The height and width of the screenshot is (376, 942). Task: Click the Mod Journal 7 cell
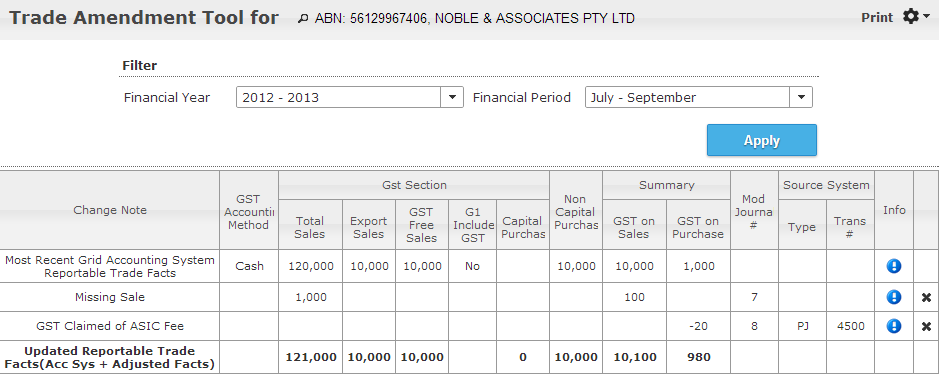754,297
